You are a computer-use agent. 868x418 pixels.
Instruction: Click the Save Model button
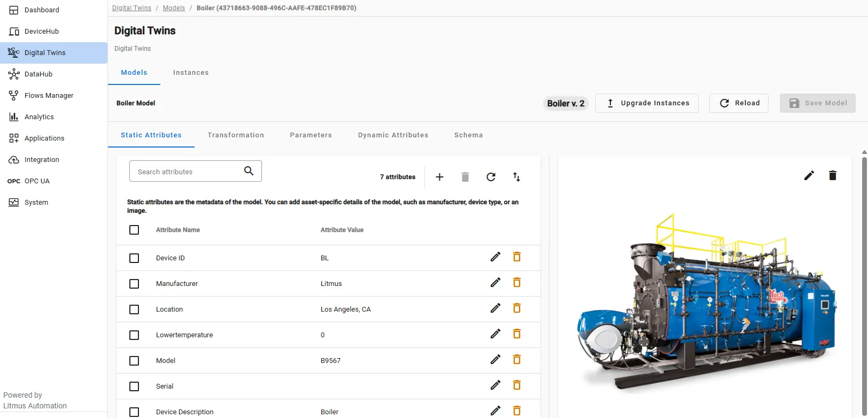click(x=818, y=103)
